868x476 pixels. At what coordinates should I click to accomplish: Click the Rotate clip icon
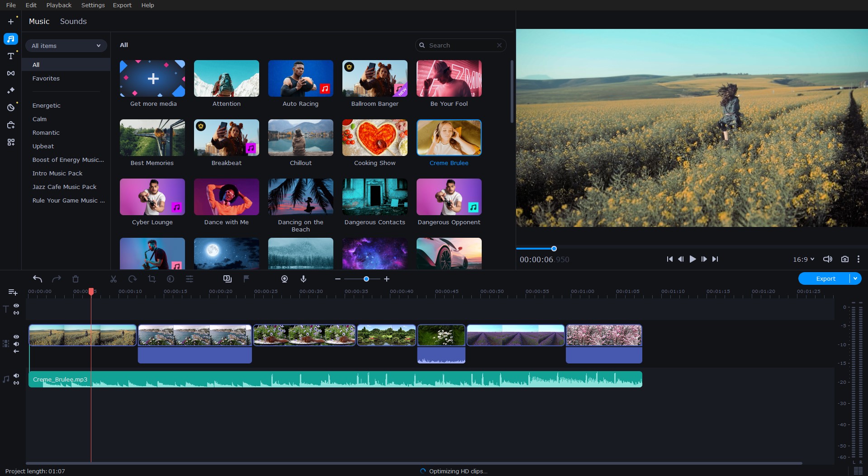(133, 279)
